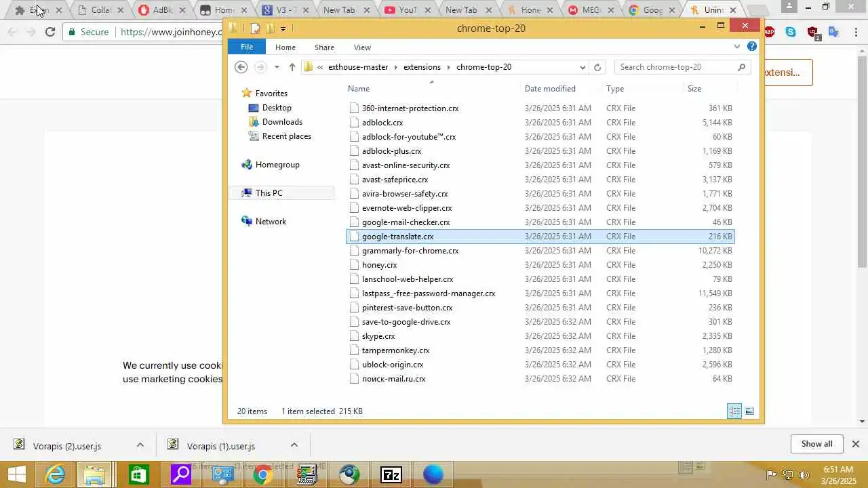
Task: Open the Share ribbon tab
Action: pos(324,47)
